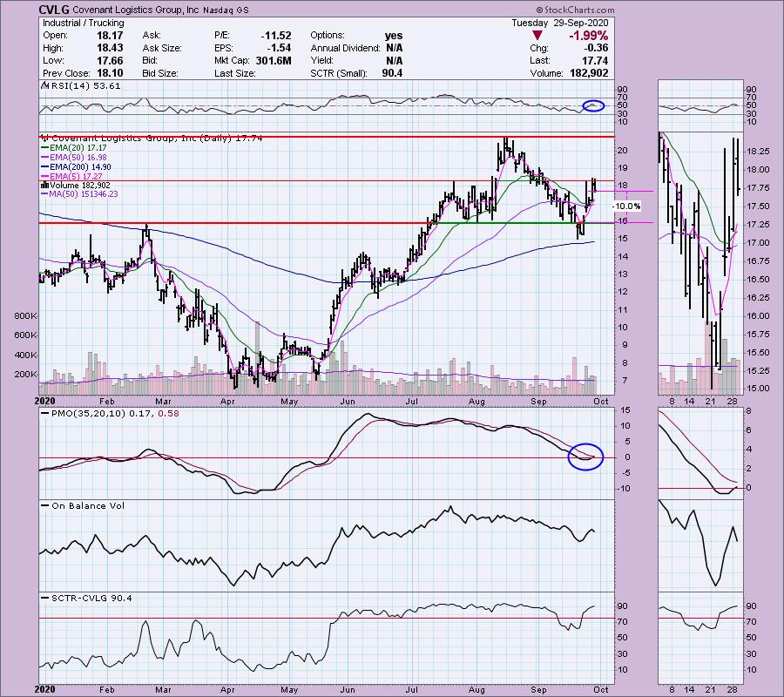Screen dimensions: 784x697
Task: Click the SCTR (Small) value in the header
Action: (392, 73)
